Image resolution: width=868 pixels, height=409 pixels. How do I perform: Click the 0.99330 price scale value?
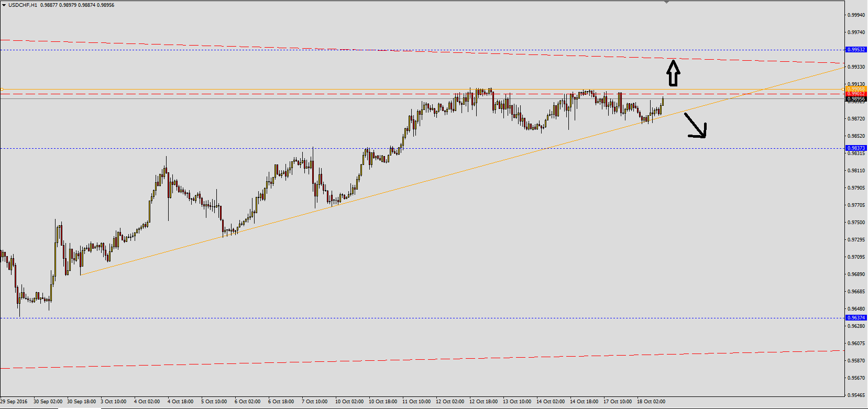(856, 67)
